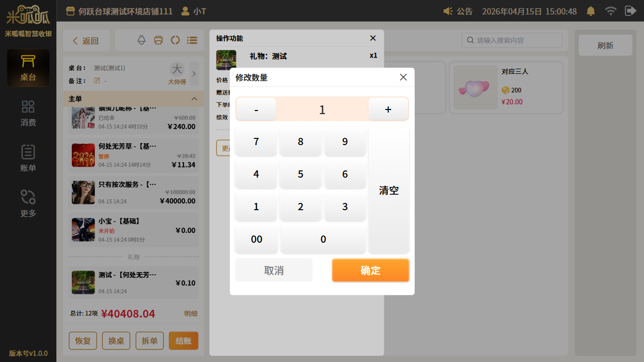Close the 修改数量 dialog
Image resolution: width=644 pixels, height=362 pixels.
[x=403, y=77]
